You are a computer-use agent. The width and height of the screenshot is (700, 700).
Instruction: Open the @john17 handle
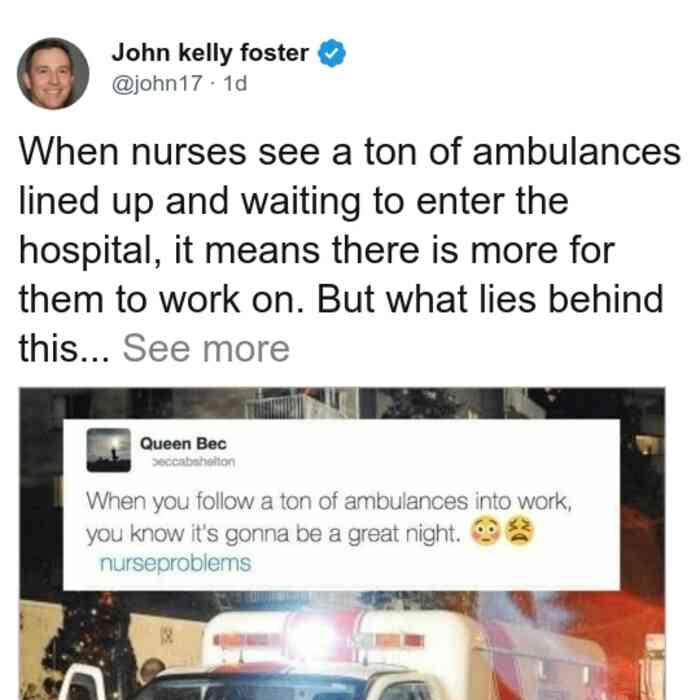point(157,83)
